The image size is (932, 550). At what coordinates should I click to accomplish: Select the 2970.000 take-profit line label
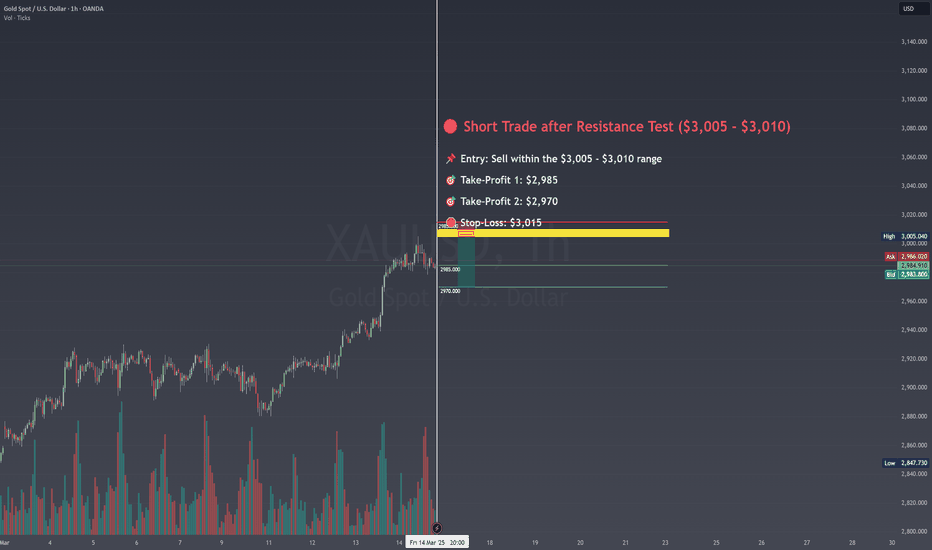(x=450, y=291)
